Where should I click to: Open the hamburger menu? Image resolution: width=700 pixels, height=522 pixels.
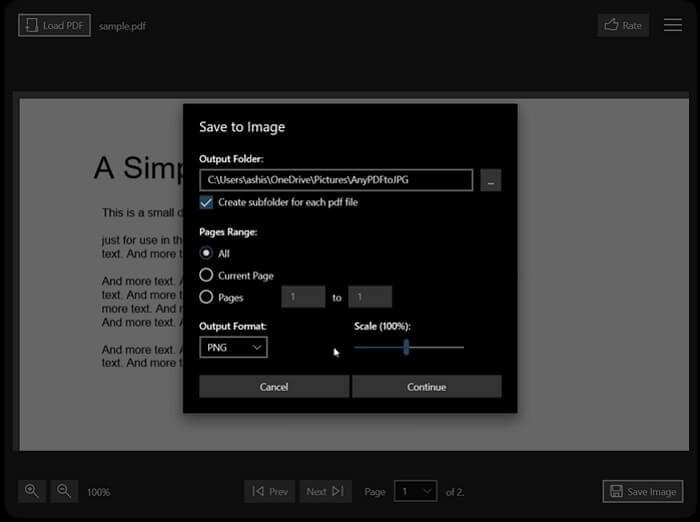(673, 25)
